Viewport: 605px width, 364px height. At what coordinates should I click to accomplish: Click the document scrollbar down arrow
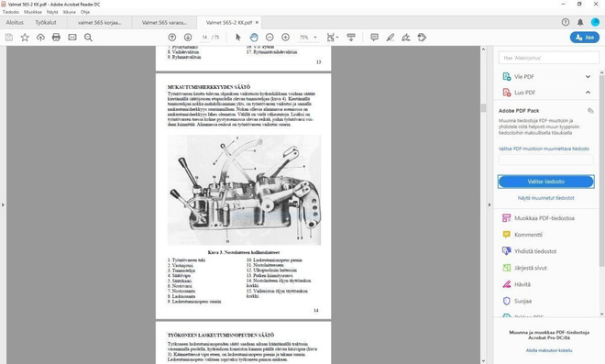[x=483, y=361]
